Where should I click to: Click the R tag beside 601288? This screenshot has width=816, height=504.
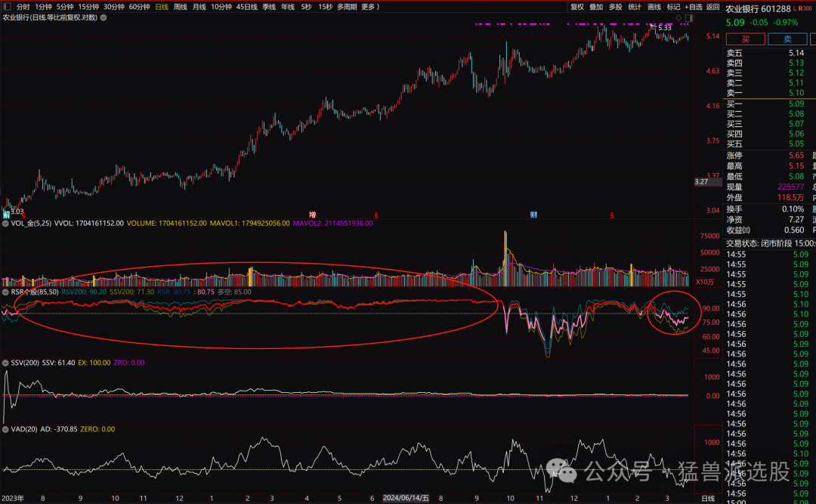800,9
